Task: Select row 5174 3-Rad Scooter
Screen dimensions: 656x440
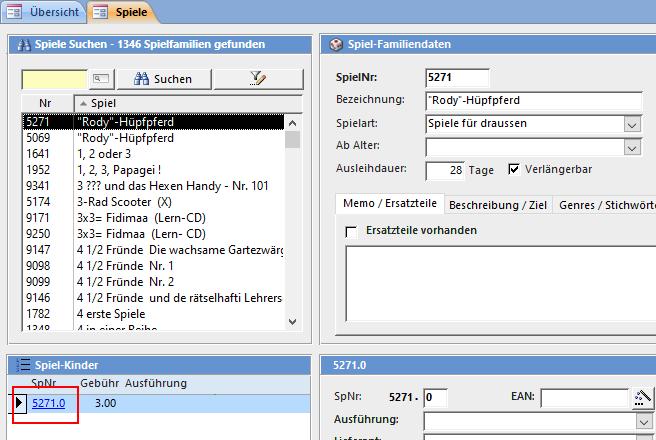Action: click(154, 202)
